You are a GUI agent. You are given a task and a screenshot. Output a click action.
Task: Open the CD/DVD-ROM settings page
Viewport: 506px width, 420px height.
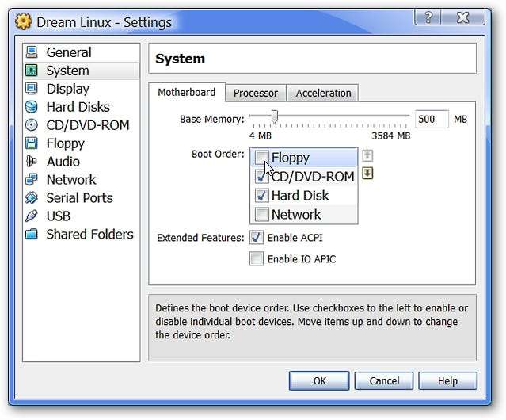click(x=82, y=125)
